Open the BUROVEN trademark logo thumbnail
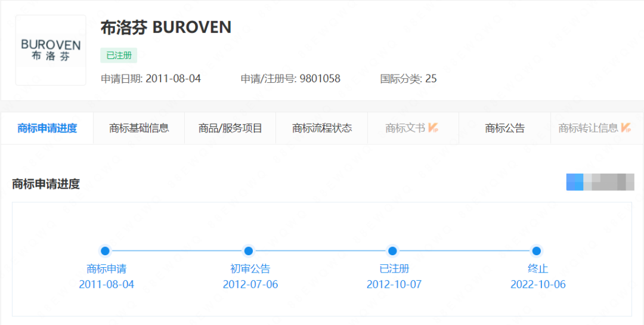This screenshot has height=325, width=644. 51,50
